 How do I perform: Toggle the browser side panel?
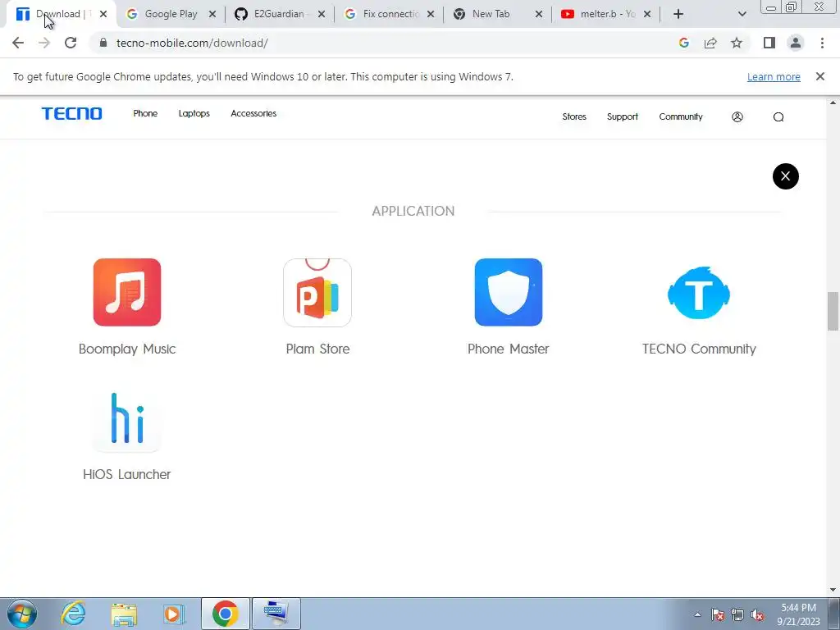(x=769, y=43)
